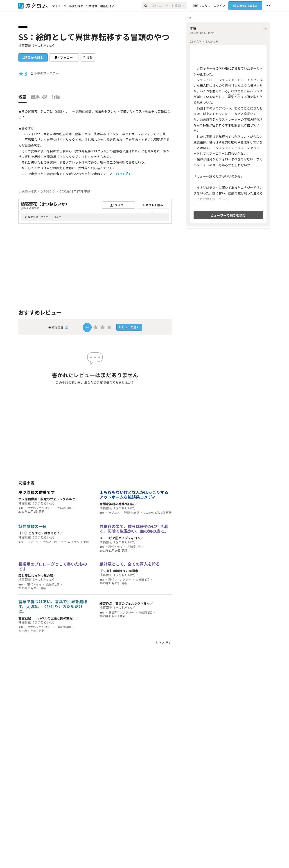Open related novel ユートピア・パノプティコン
Screen dimensions: 289x868
[120, 538]
